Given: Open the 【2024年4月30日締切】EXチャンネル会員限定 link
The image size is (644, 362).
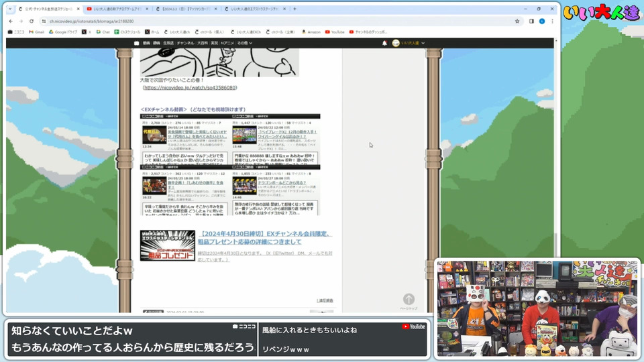Looking at the screenshot, I should click(x=265, y=237).
